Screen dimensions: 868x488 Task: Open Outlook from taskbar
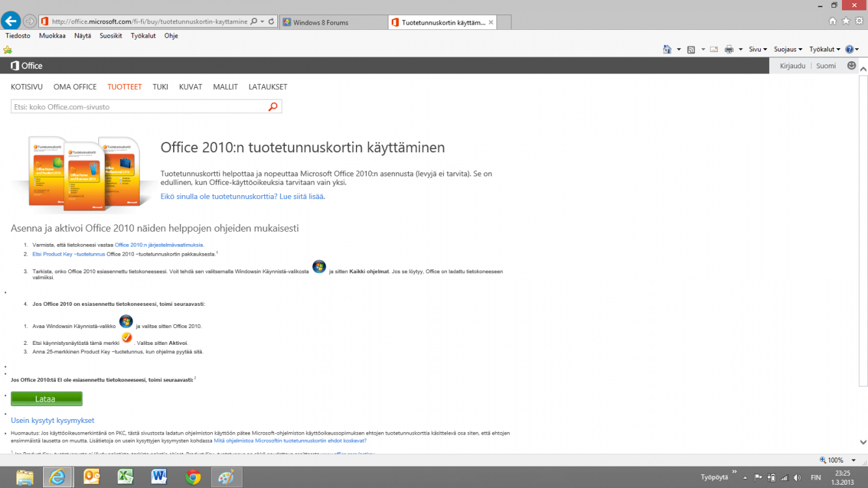[x=91, y=477]
